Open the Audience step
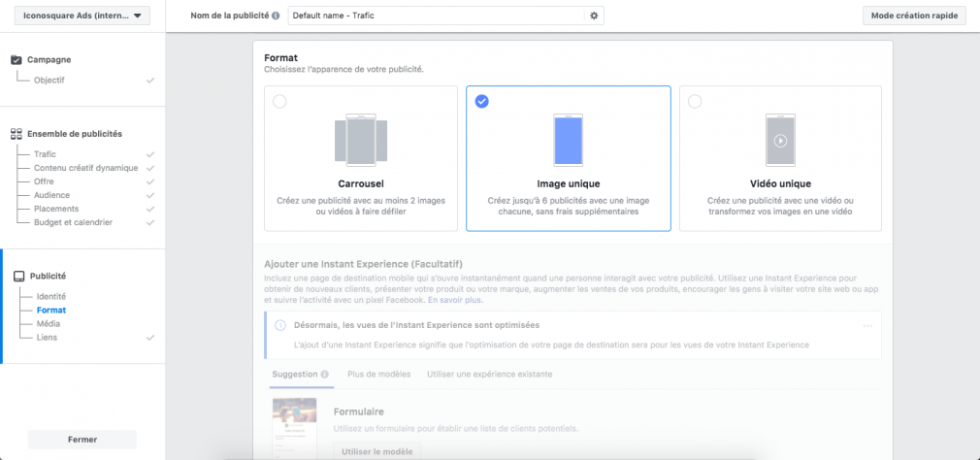This screenshot has height=460, width=980. (x=51, y=196)
